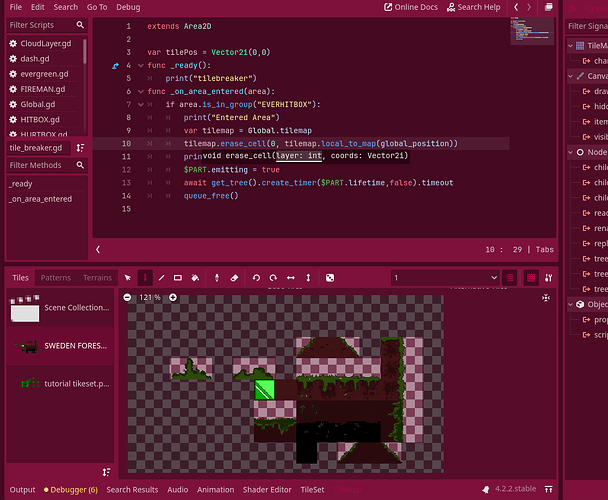The width and height of the screenshot is (608, 500).
Task: Toggle random tile placement dice
Action: [x=330, y=278]
